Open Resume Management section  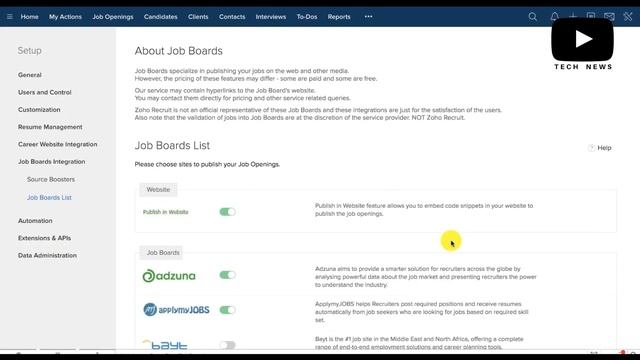(x=50, y=127)
